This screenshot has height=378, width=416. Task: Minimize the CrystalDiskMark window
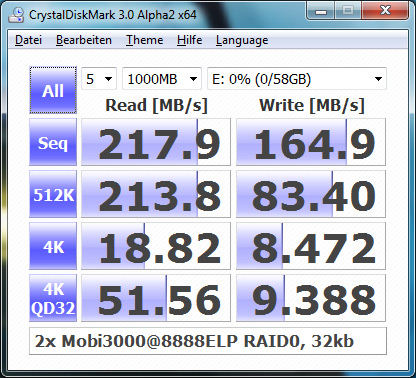tap(321, 11)
